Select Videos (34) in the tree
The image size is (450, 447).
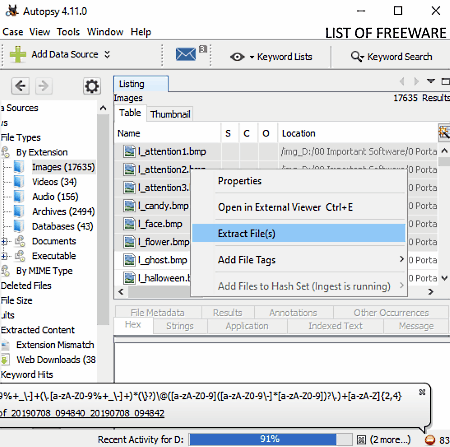(54, 182)
